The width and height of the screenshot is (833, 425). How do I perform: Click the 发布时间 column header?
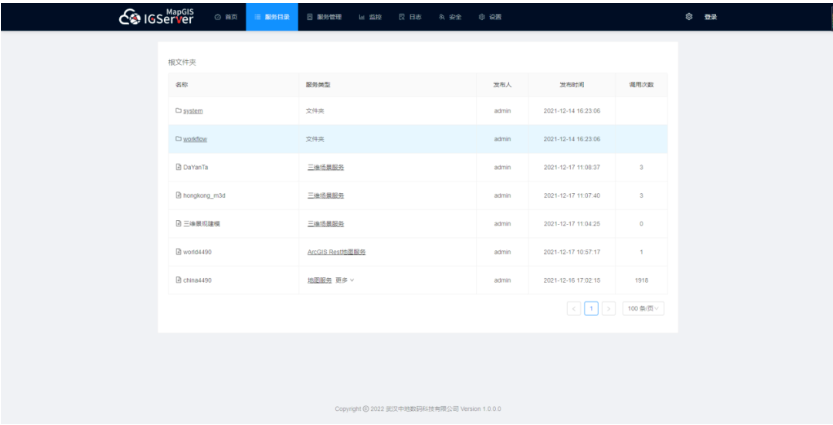click(x=572, y=84)
